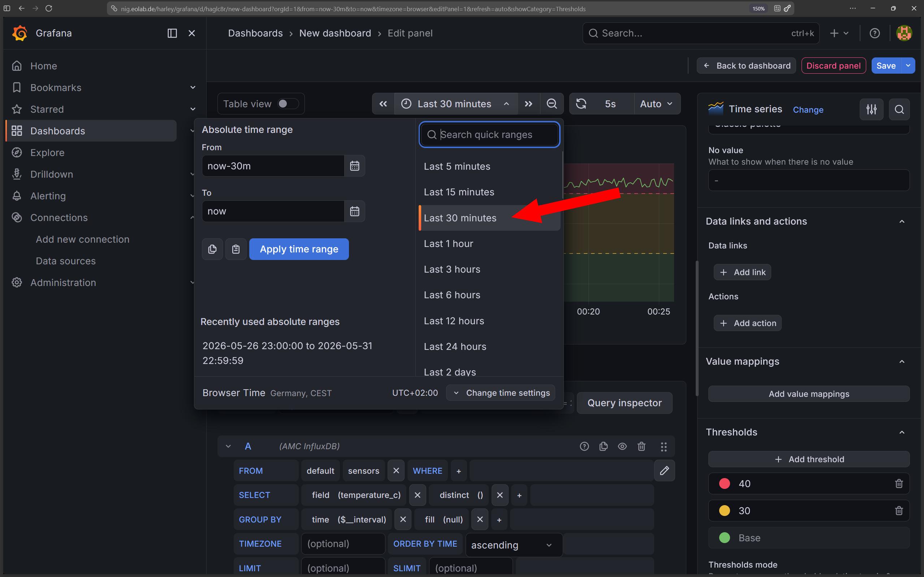The width and height of the screenshot is (924, 577).
Task: Click Apply time range button
Action: [x=299, y=249]
